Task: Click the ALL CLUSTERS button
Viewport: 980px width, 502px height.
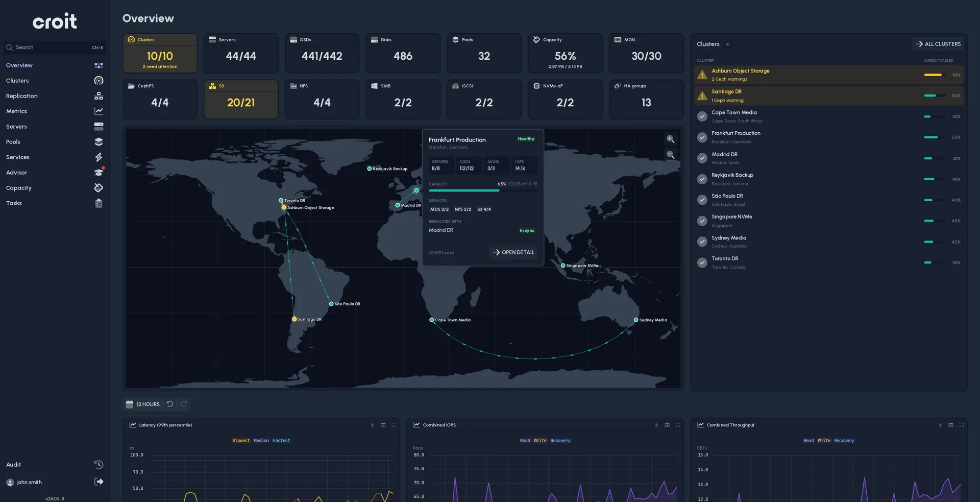Action: click(x=938, y=44)
